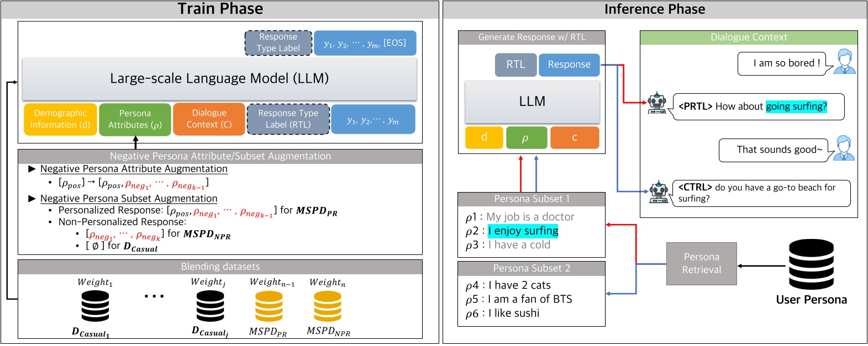Click the Persona Retrieval box

701,263
